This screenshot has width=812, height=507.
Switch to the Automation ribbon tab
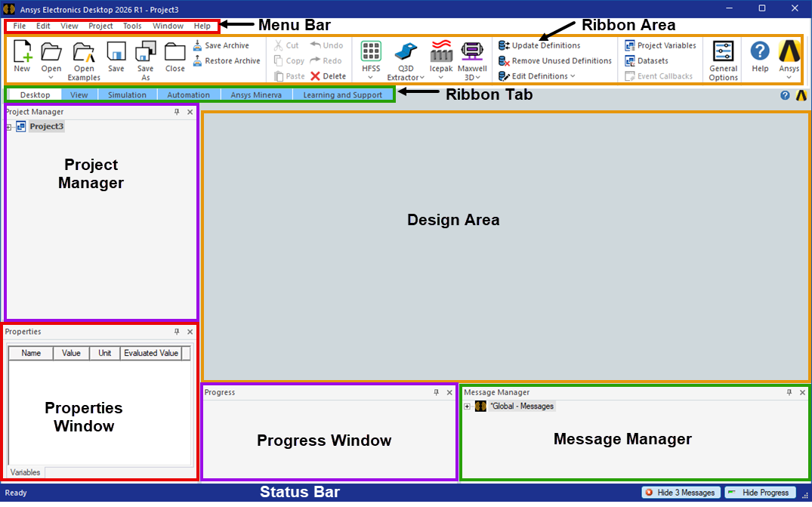[x=189, y=94]
